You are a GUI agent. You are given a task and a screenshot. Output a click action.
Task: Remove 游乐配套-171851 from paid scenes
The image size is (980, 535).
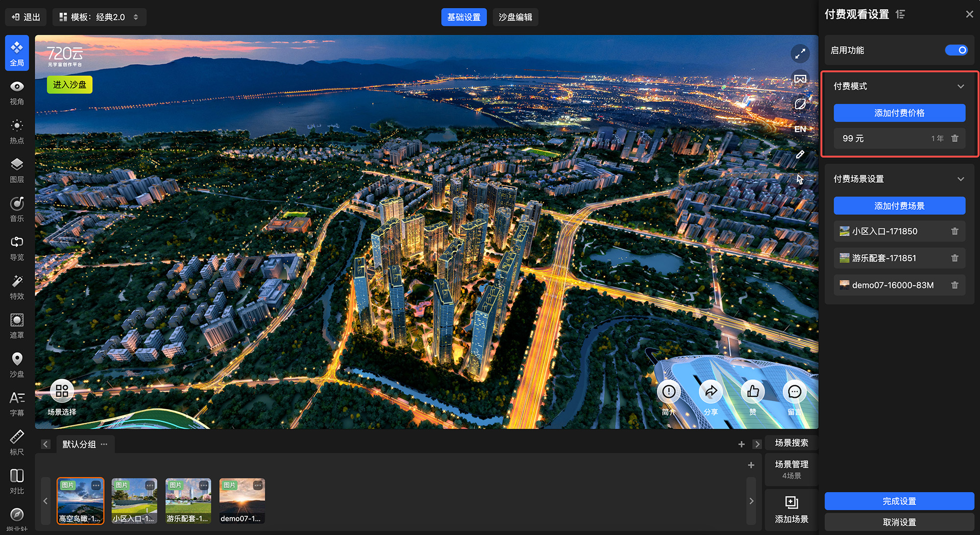(955, 258)
